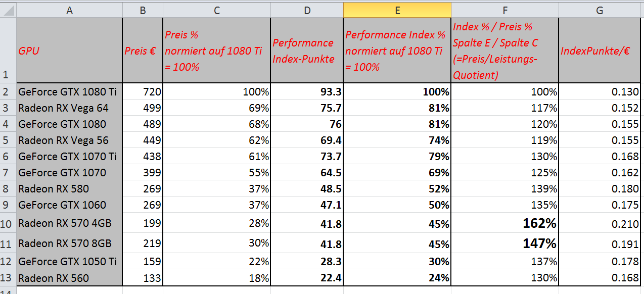Screen dimensions: 644x294
Task: Select highlighted column E header
Action: click(397, 10)
